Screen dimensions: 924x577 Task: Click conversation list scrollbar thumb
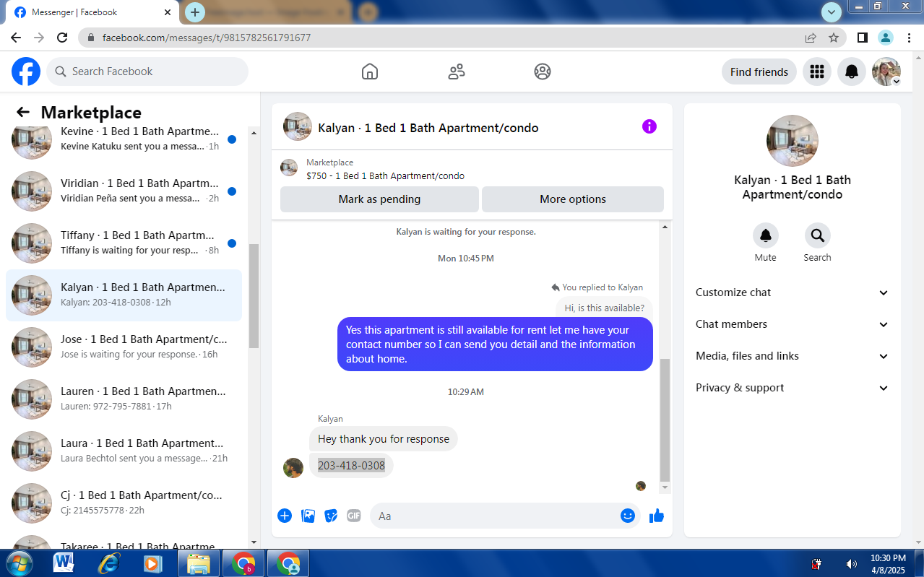(254, 295)
